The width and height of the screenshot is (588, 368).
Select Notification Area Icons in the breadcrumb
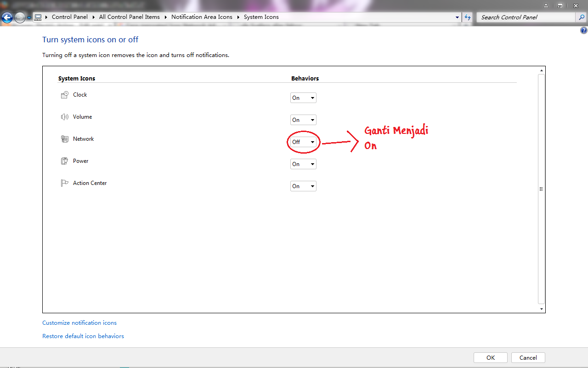coord(202,17)
